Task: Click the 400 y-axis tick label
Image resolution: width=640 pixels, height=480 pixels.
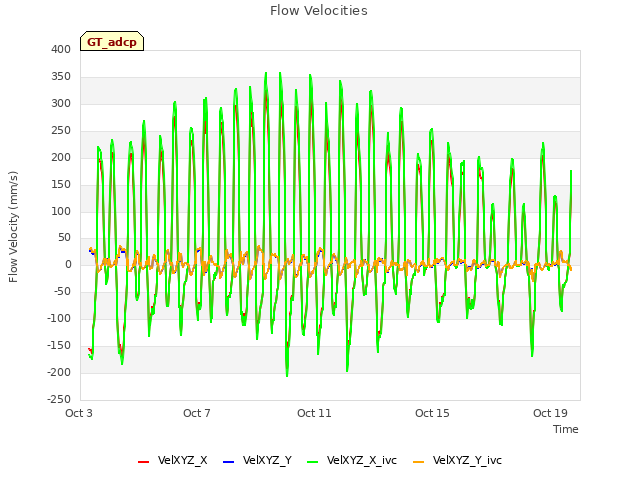Action: [x=61, y=49]
